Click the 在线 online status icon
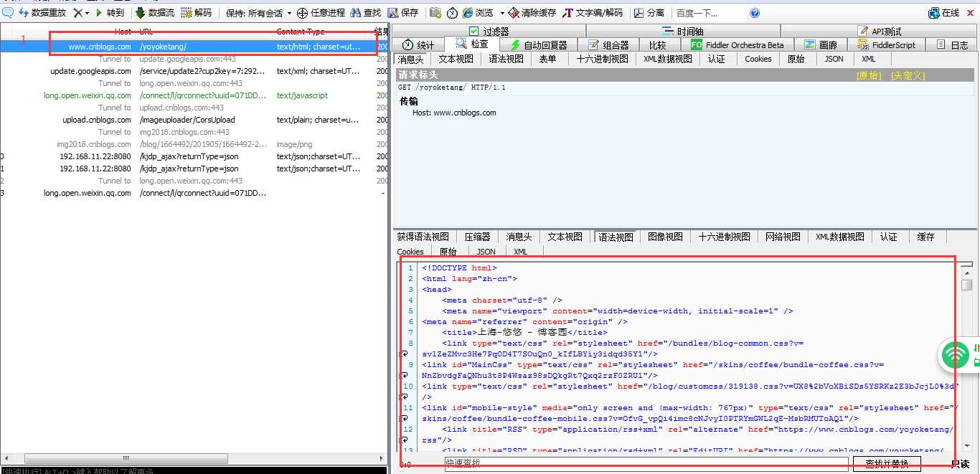 point(934,13)
